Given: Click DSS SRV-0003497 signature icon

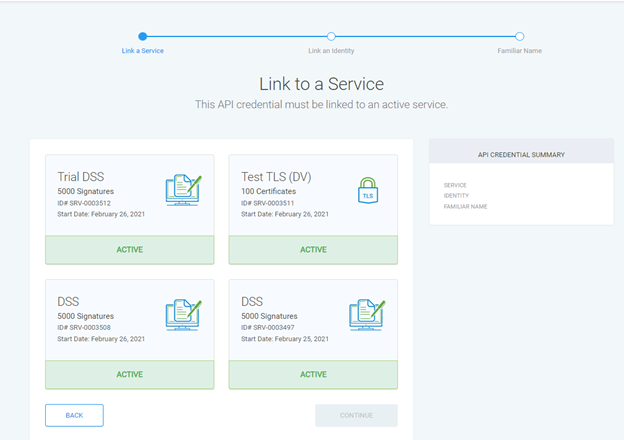Looking at the screenshot, I should coord(367,314).
